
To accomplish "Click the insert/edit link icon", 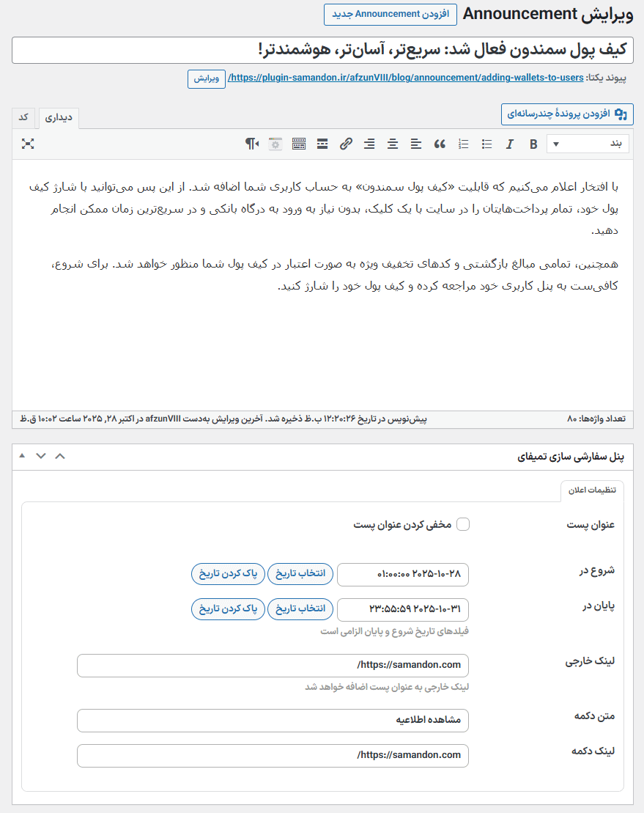I will click(346, 144).
